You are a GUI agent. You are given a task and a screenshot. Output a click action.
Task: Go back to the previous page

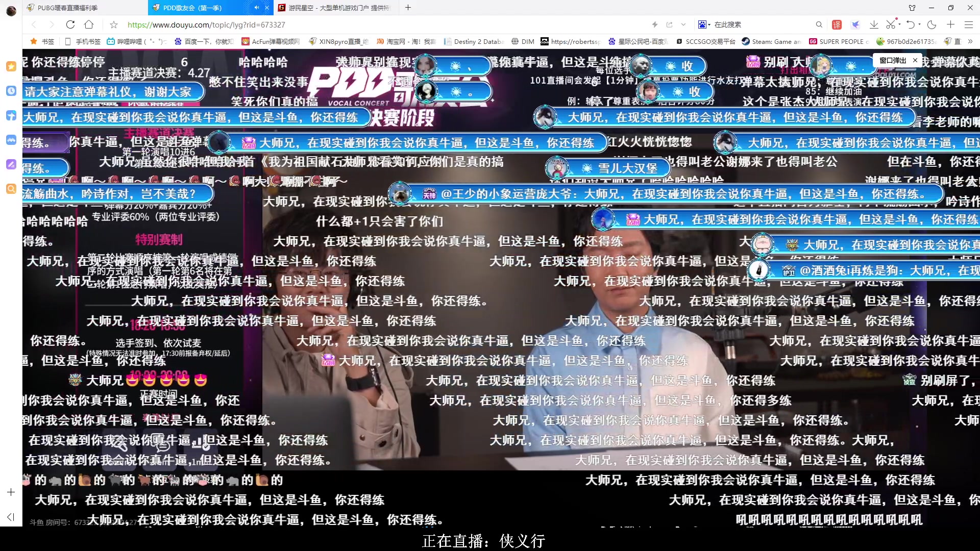(x=34, y=24)
